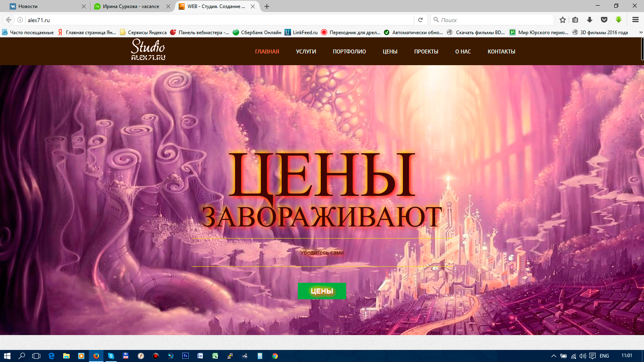Click the page vertical scrollbar thumb
This screenshot has height=362, width=644.
click(x=642, y=49)
